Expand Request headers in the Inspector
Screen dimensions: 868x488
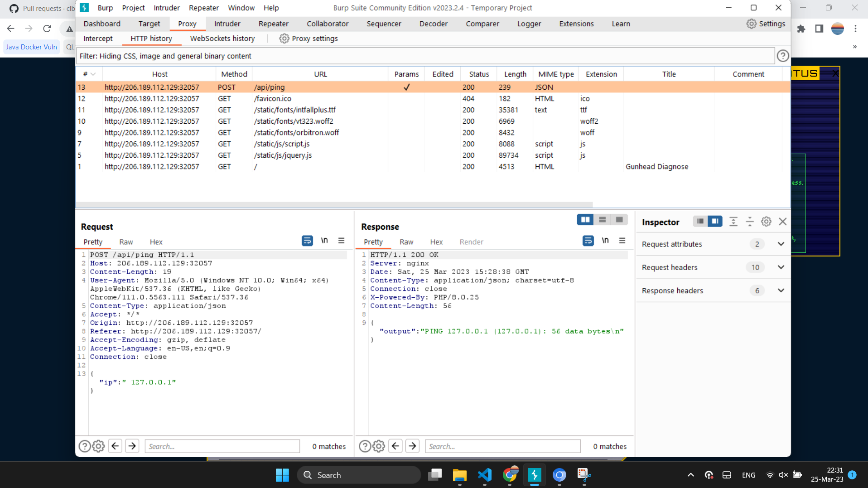[781, 267]
